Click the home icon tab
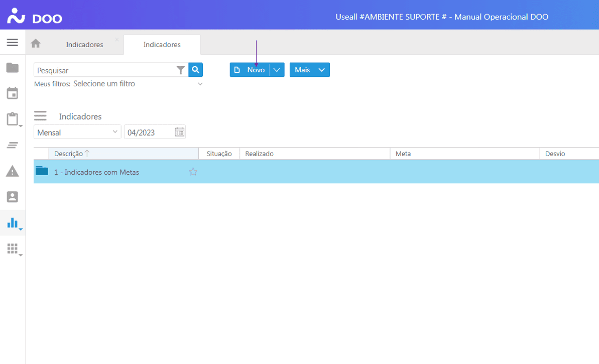 (36, 44)
